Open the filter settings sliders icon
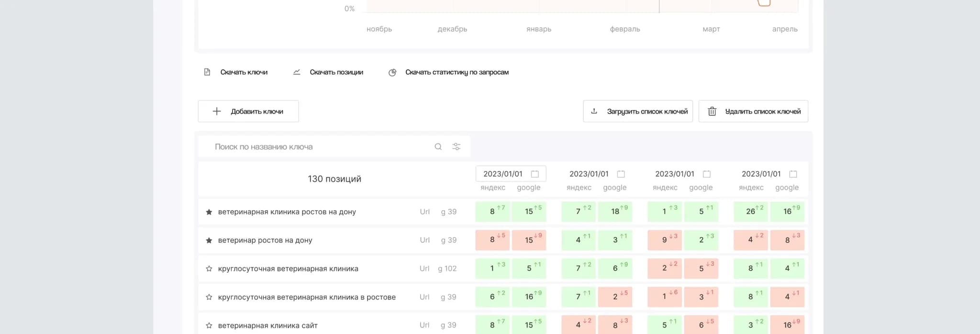The height and width of the screenshot is (334, 980). 457,147
